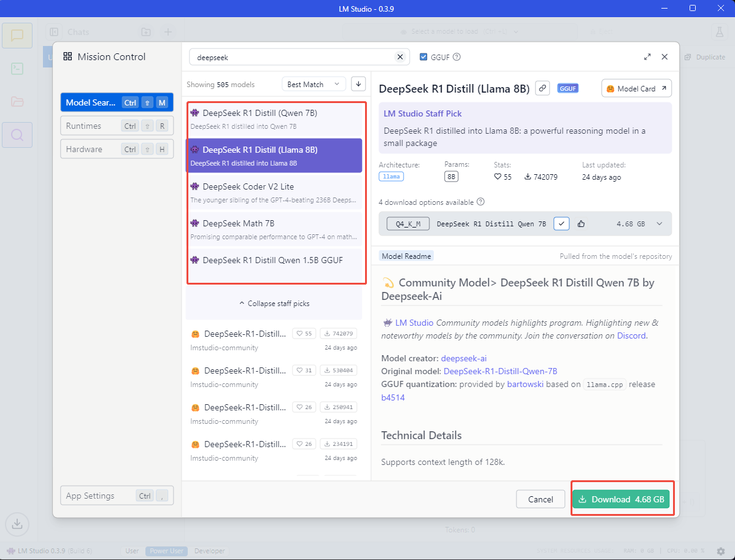
Task: Click the GGUF help question mark icon
Action: point(456,57)
